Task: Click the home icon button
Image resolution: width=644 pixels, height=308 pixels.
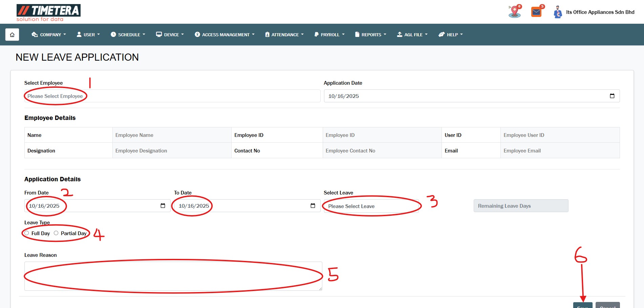Action: coord(12,35)
